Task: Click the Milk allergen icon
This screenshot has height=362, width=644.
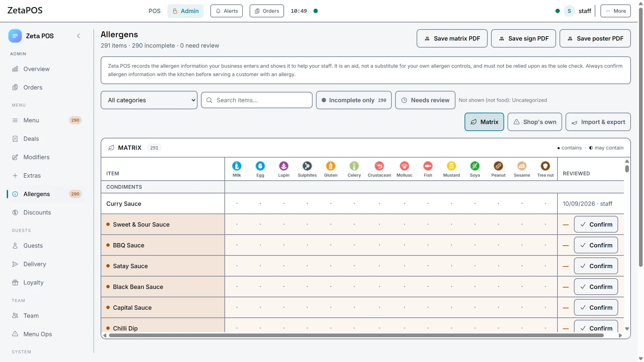Action: pyautogui.click(x=237, y=166)
